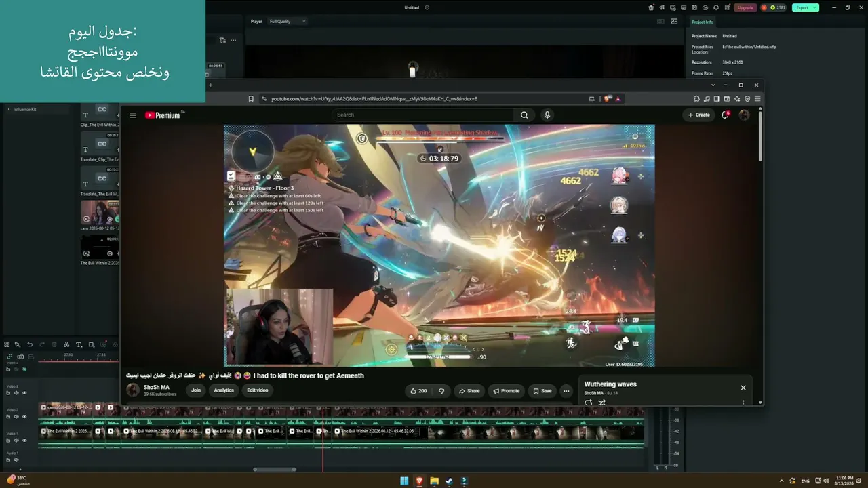Expand the Influence Kit sidebar item

tap(9, 109)
